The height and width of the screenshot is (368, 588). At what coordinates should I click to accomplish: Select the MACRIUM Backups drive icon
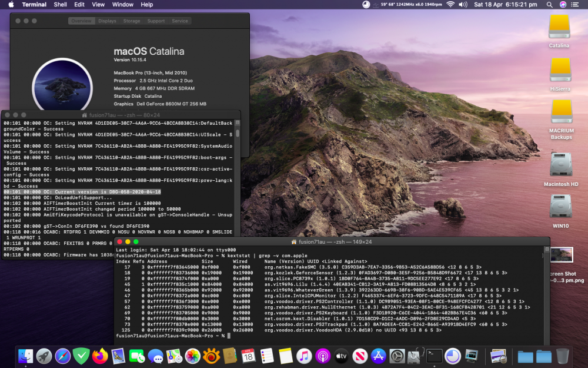562,112
